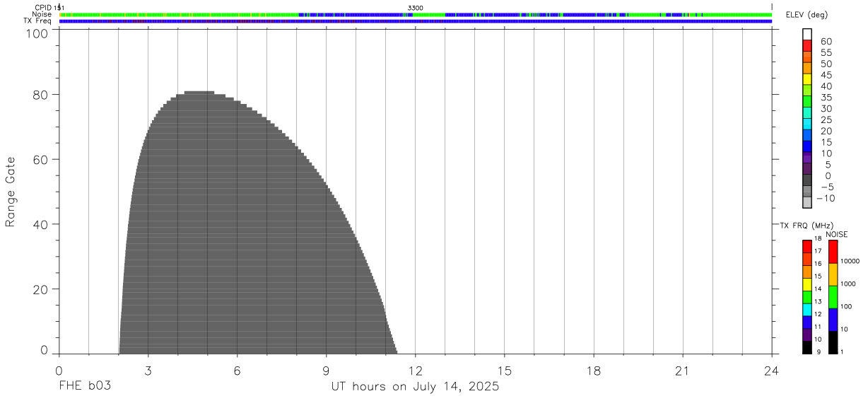This screenshot has height=401, width=868.
Task: Click the '80' tick on Range Gate axis
Action: pyautogui.click(x=42, y=95)
